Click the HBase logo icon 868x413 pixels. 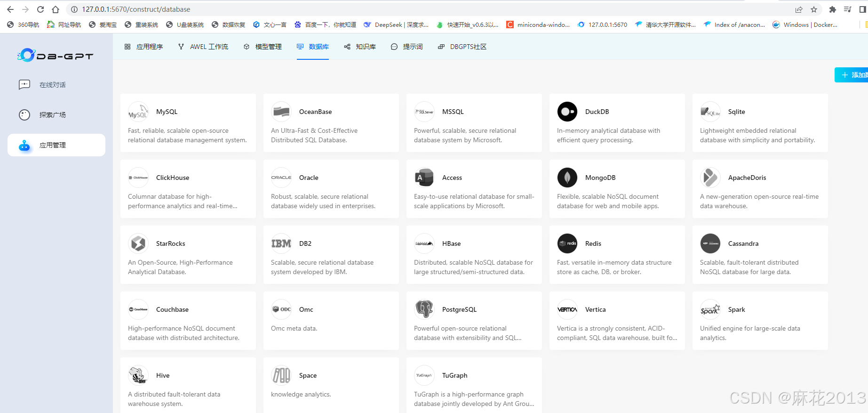coord(424,243)
